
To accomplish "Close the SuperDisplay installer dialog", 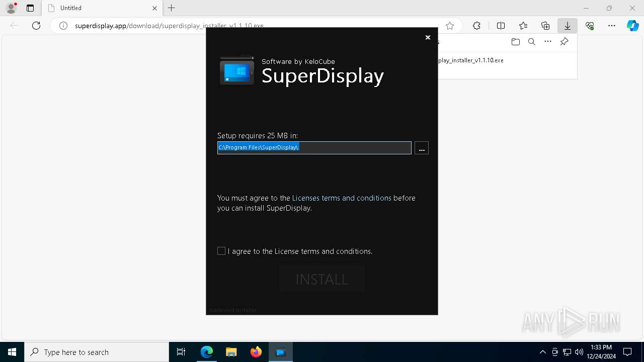I will 428,37.
